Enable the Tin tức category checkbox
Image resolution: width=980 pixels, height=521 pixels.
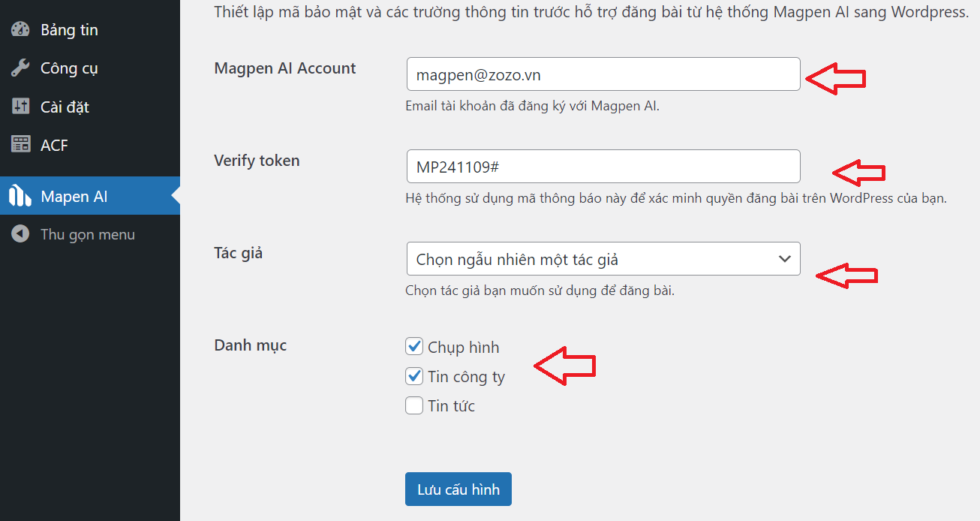point(414,405)
